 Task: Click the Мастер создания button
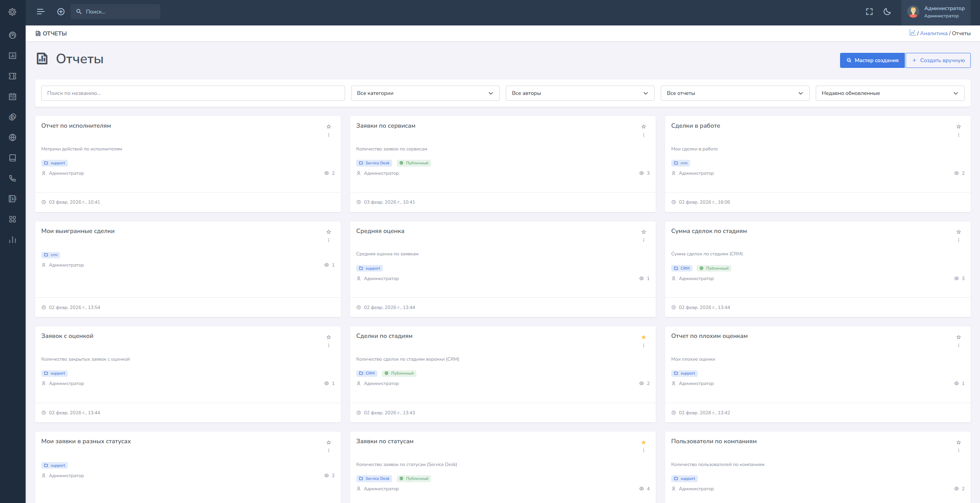click(x=872, y=60)
